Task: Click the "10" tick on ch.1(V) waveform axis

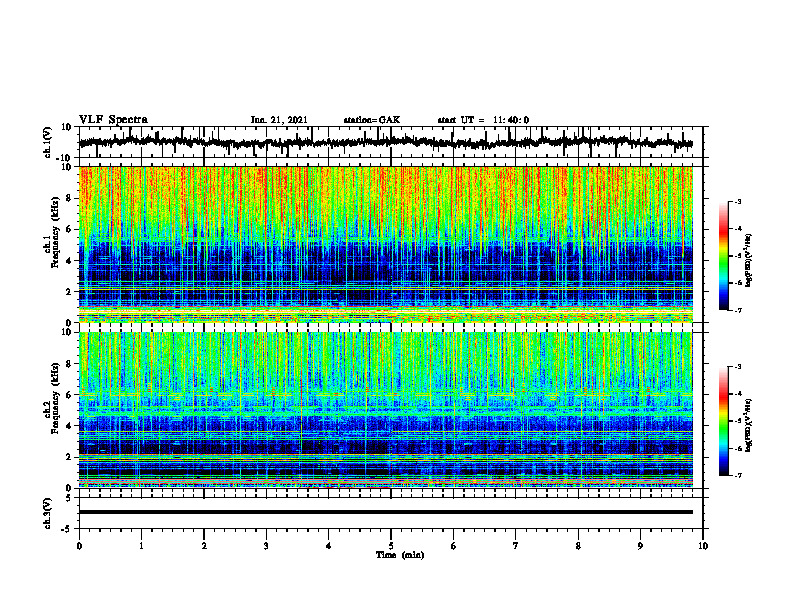Action: pyautogui.click(x=67, y=128)
